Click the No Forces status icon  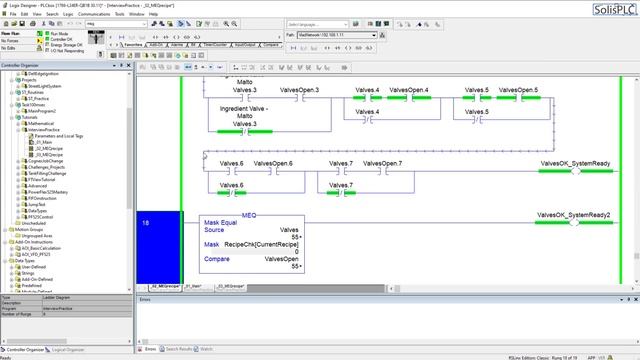(x=40, y=41)
